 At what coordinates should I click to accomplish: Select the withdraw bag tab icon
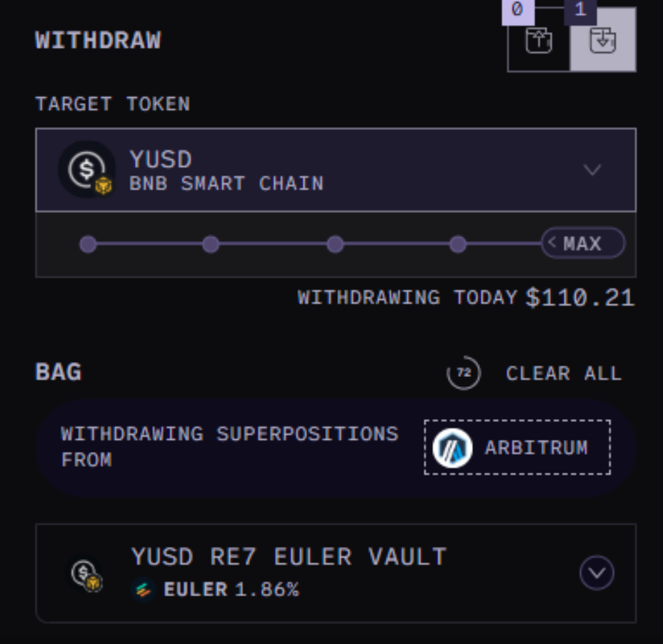[603, 41]
